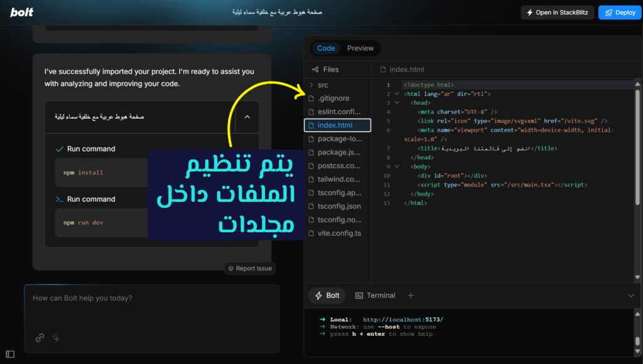Switch to the Code tab

pyautogui.click(x=326, y=48)
